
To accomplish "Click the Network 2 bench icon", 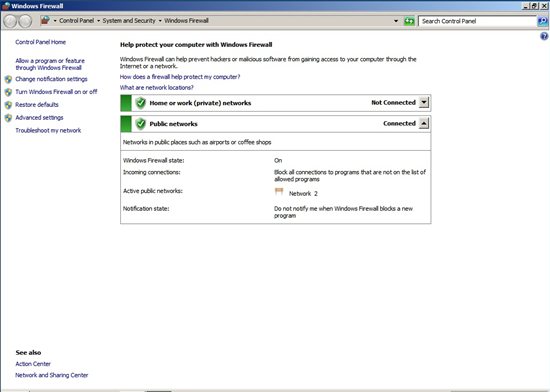I will [x=279, y=191].
